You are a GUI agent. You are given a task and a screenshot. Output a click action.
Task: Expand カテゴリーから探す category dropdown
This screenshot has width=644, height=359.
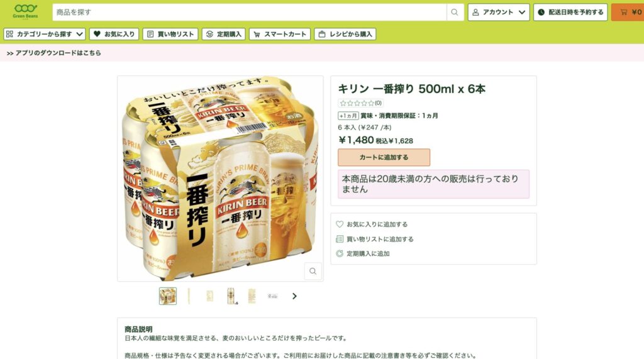point(45,34)
